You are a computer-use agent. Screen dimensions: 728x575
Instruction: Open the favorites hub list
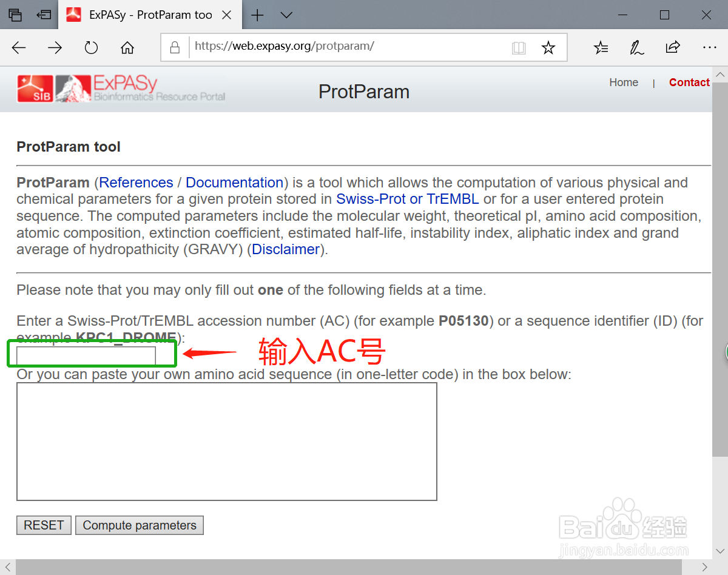[x=601, y=48]
